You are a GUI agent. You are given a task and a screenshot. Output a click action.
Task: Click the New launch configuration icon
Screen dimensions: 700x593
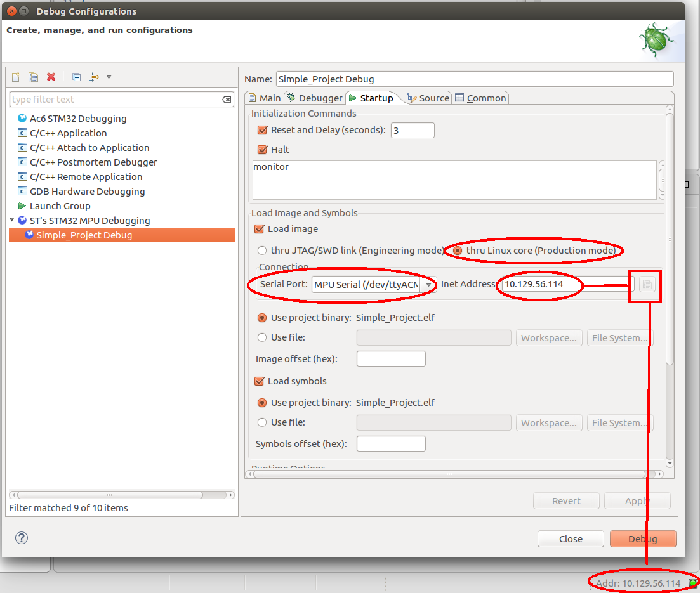[17, 77]
